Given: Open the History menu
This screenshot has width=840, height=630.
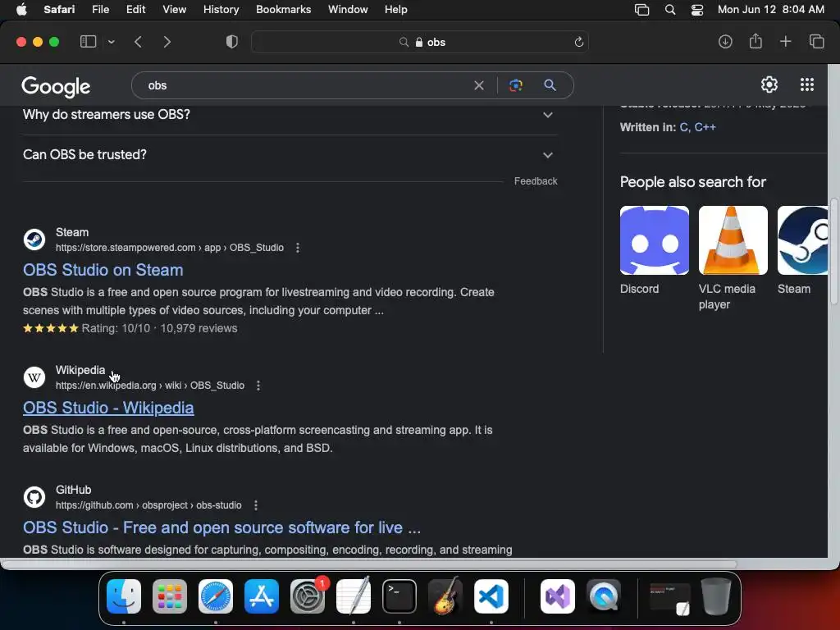Looking at the screenshot, I should [x=221, y=9].
